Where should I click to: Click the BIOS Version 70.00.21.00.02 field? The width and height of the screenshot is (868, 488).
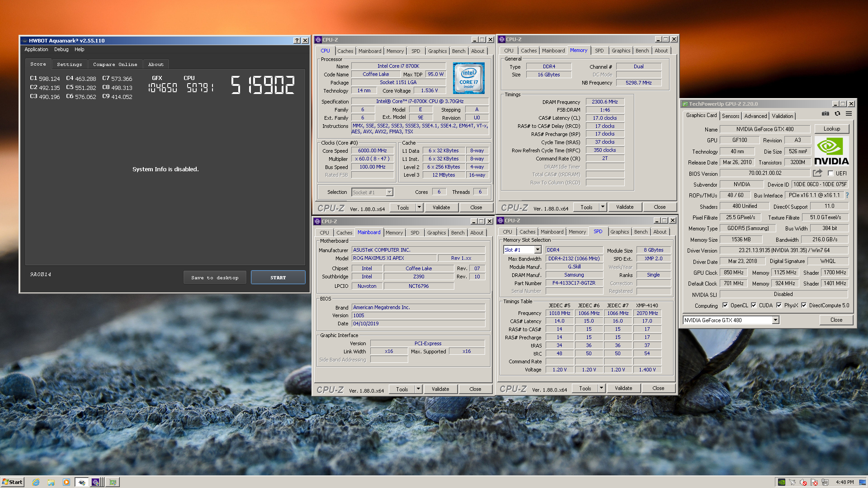pos(765,173)
